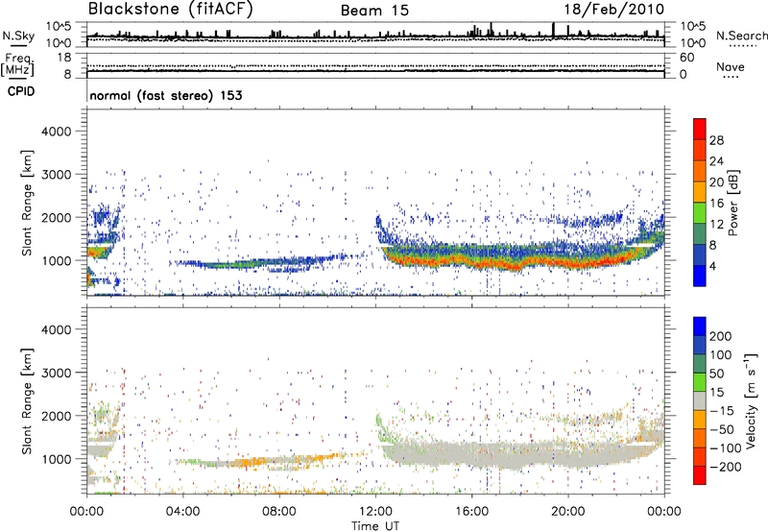Select the '08:00' time axis label
768x532 pixels.
click(x=279, y=512)
